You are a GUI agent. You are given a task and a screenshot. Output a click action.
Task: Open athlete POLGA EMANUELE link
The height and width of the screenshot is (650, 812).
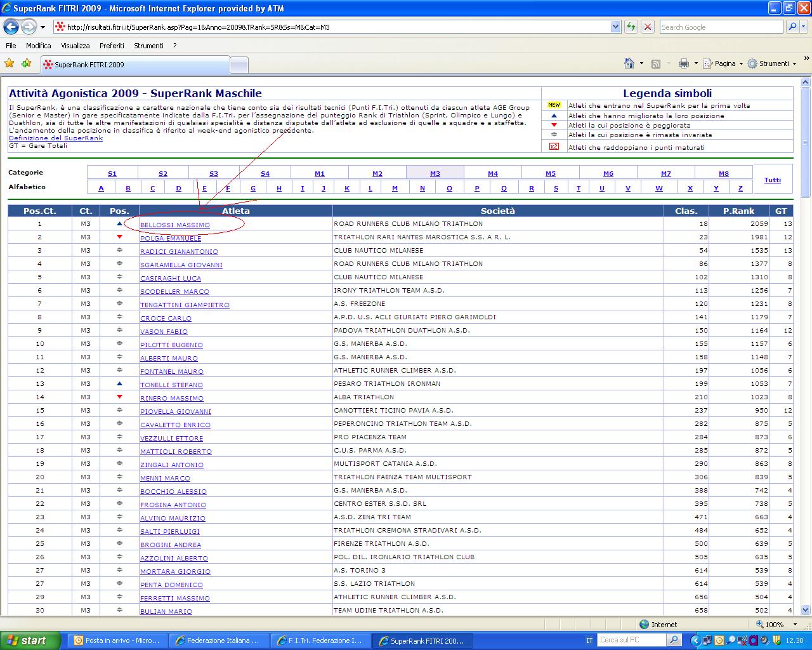171,238
